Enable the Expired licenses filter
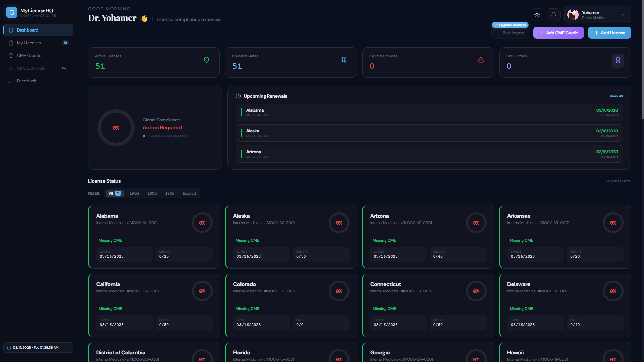Viewport: 644px width, 362px height. (x=189, y=193)
